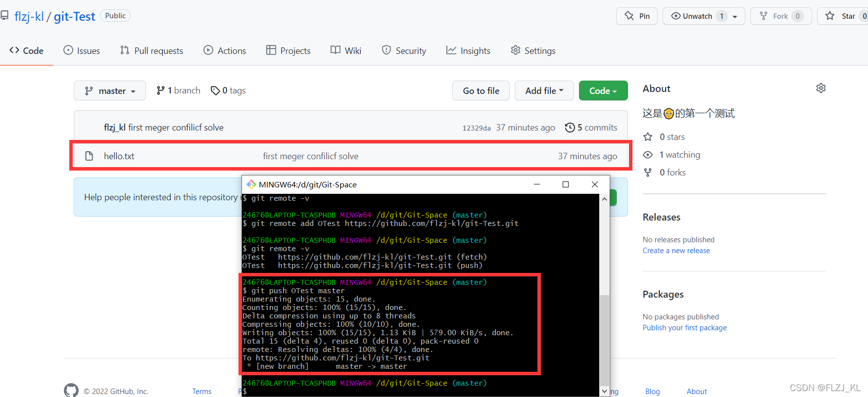Click the GitHub Octocat logo in the footer
Screen dimensions: 868x397
point(71,390)
